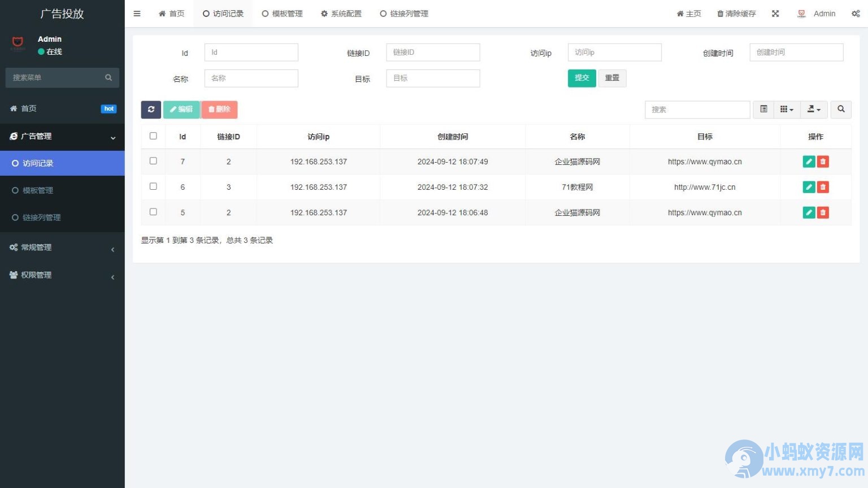This screenshot has width=868, height=488.
Task: Click the magnifier search toggle icon beside the export button
Action: [x=841, y=110]
